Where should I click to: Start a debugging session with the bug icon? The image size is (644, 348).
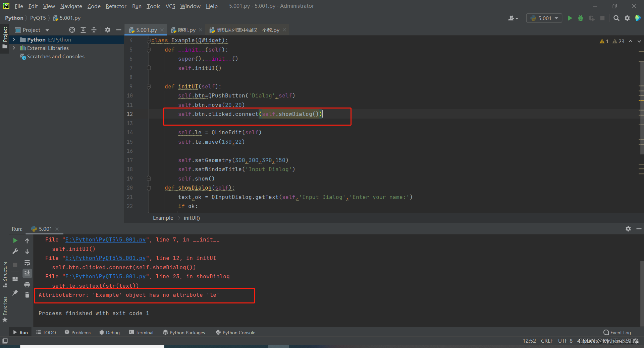click(x=581, y=18)
